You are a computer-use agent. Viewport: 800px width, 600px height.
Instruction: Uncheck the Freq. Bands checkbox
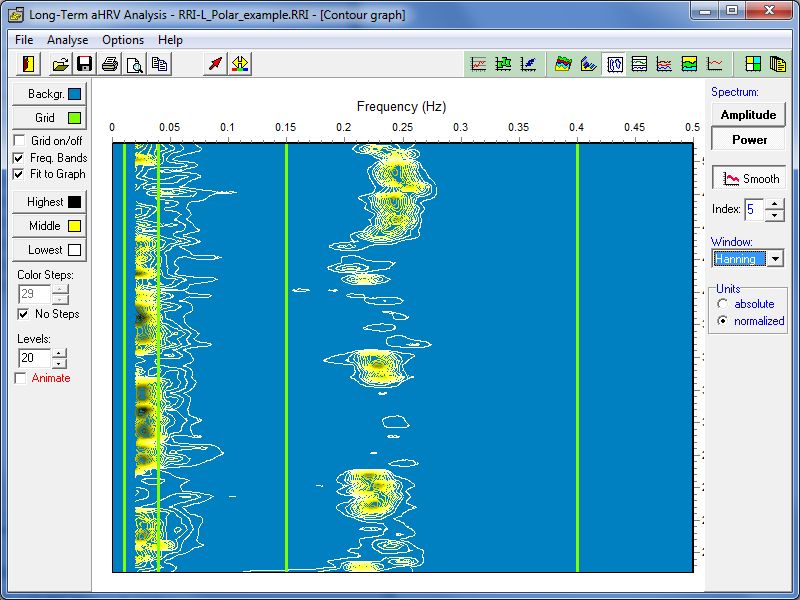[19, 158]
